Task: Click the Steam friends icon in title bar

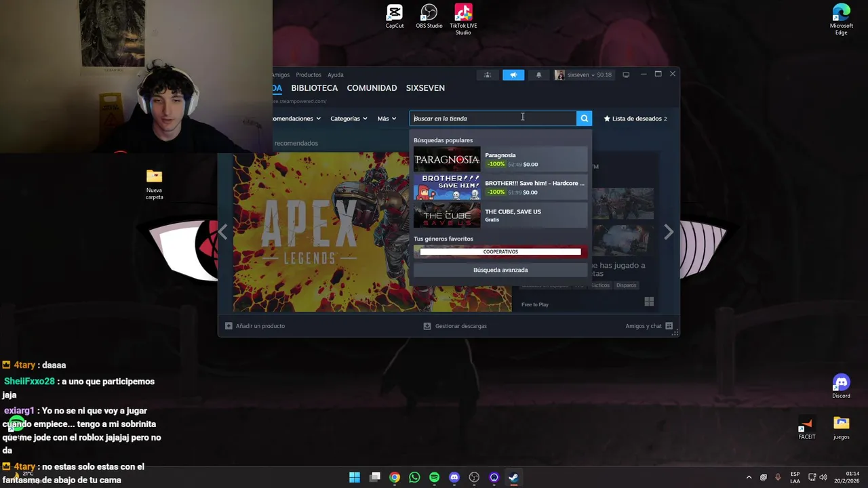Action: [x=487, y=75]
